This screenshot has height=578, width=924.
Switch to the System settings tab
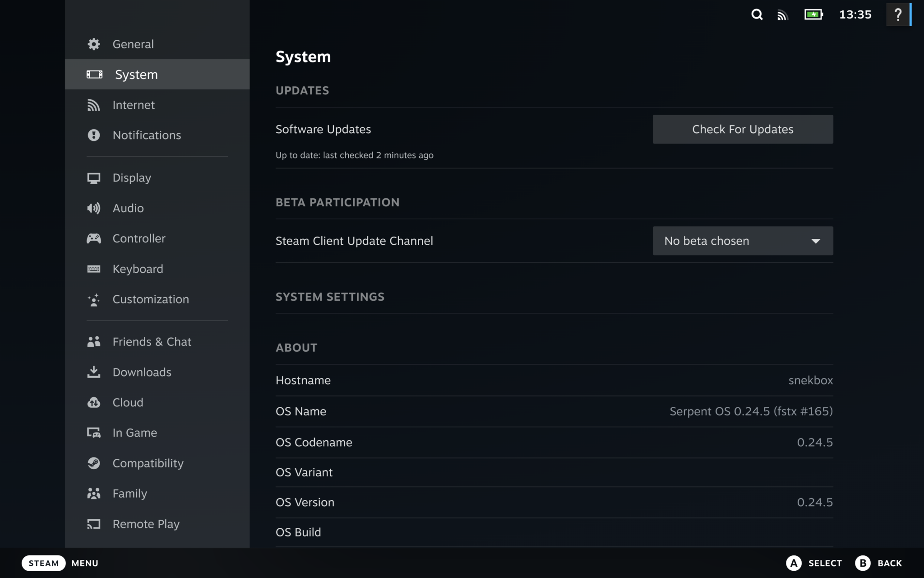136,74
